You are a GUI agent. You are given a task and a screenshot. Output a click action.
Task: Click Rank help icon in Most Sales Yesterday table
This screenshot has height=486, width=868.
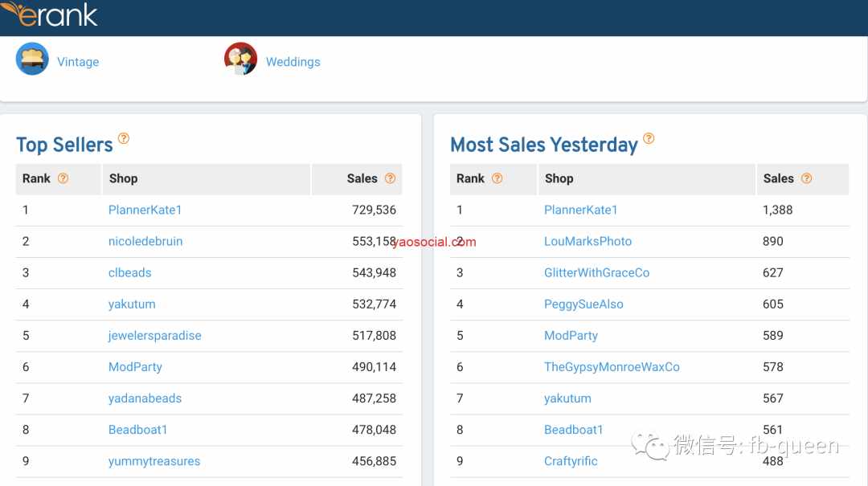(x=497, y=178)
